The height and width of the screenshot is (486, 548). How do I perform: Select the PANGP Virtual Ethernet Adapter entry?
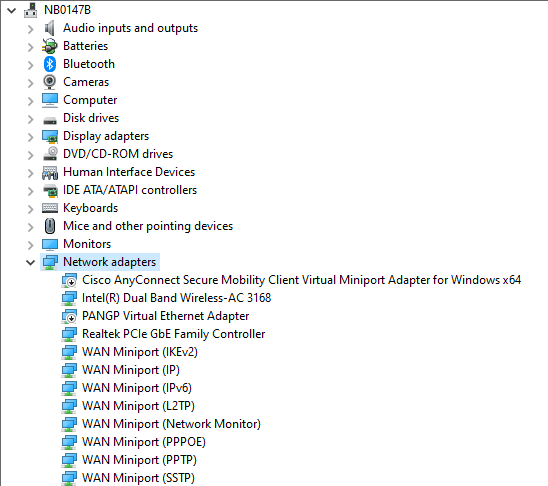click(x=165, y=316)
